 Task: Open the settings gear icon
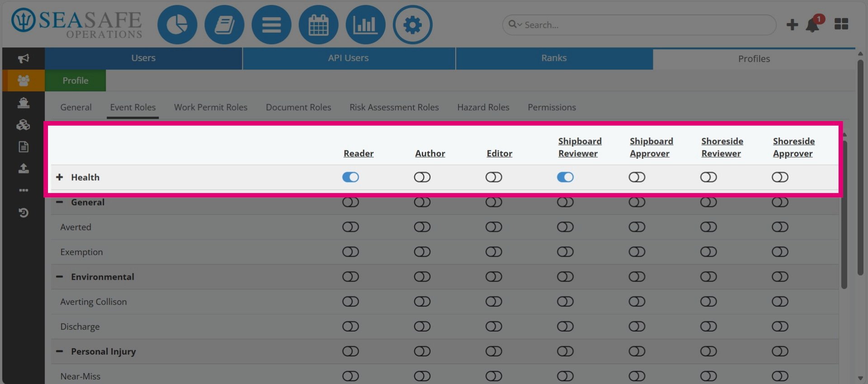tap(412, 25)
